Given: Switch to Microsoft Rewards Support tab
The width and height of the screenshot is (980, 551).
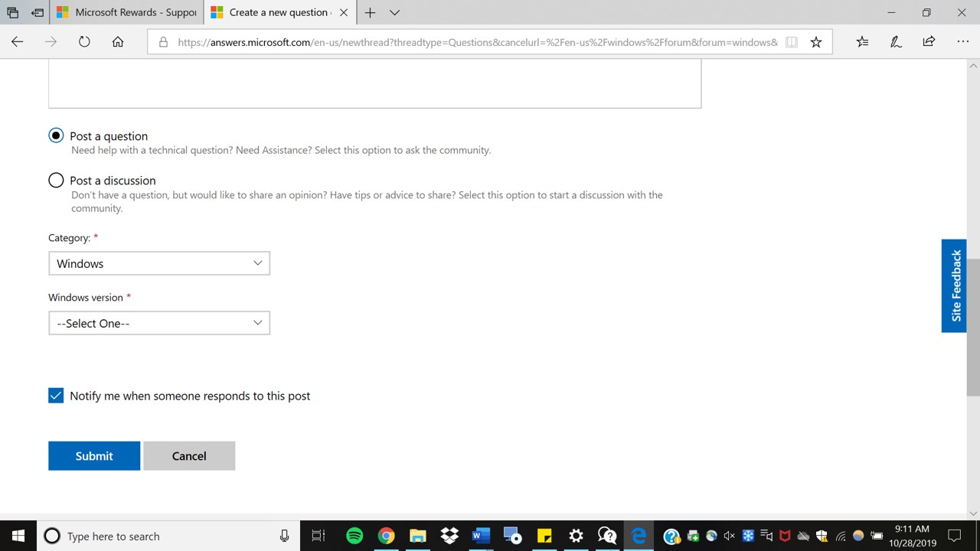Looking at the screenshot, I should click(127, 12).
